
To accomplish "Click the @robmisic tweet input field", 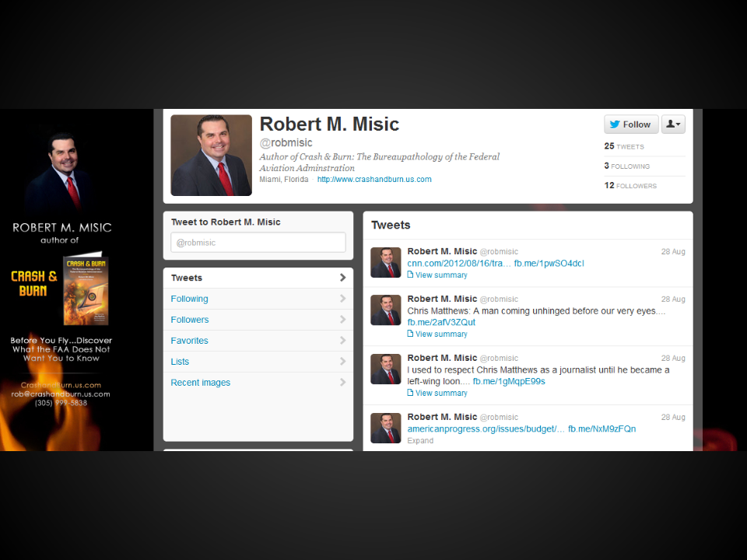I will [258, 243].
